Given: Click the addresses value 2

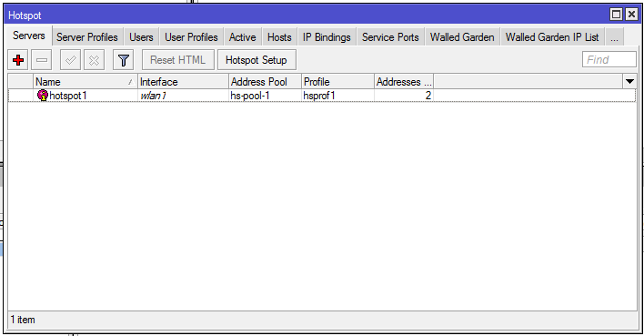Looking at the screenshot, I should coord(428,96).
